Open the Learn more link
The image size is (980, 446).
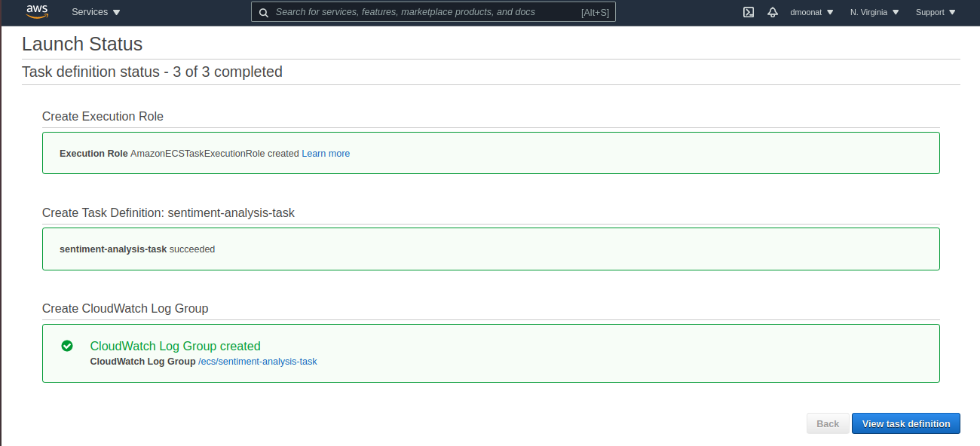(x=326, y=153)
